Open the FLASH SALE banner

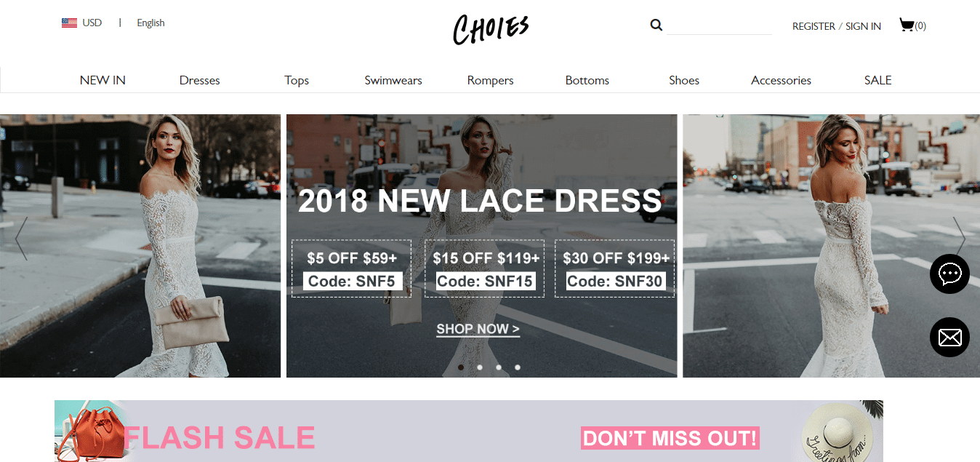coord(469,431)
